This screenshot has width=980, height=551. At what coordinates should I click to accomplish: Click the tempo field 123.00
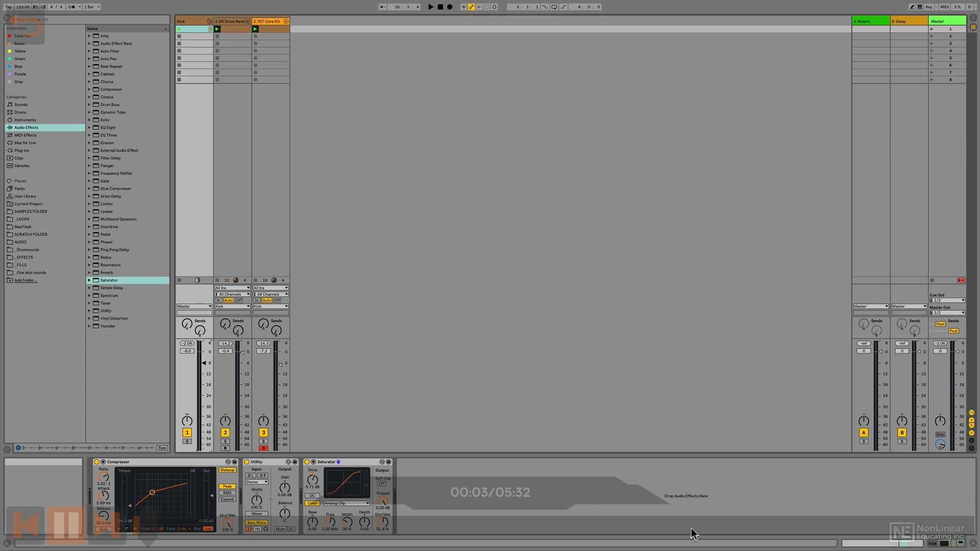(22, 7)
